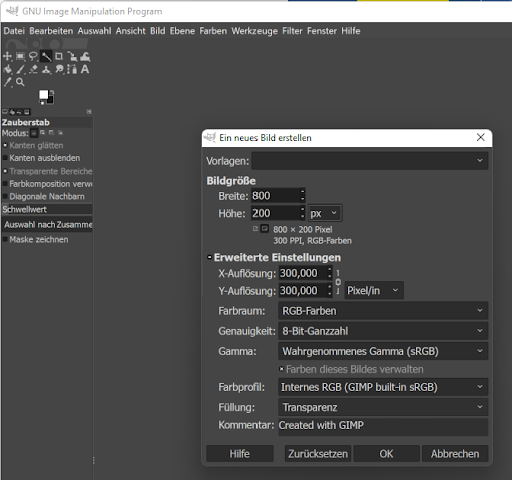Open the Tool Options tab

(x=5, y=112)
